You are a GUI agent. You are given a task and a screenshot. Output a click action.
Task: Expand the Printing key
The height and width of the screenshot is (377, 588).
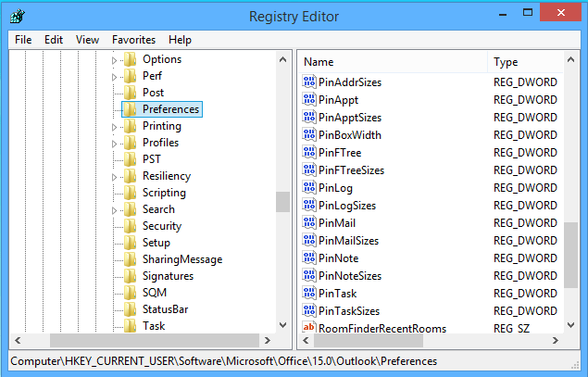(115, 127)
